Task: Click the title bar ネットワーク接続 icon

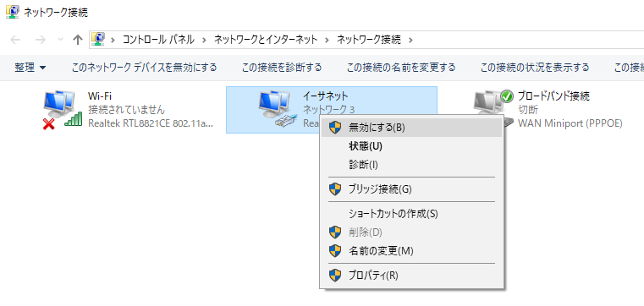Action: (12, 12)
